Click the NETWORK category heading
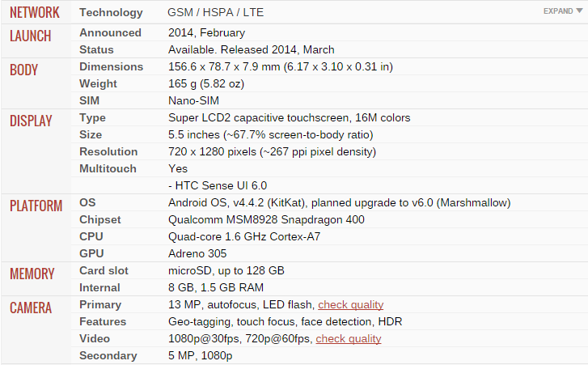Screen dimensions: 588x365 [35, 13]
